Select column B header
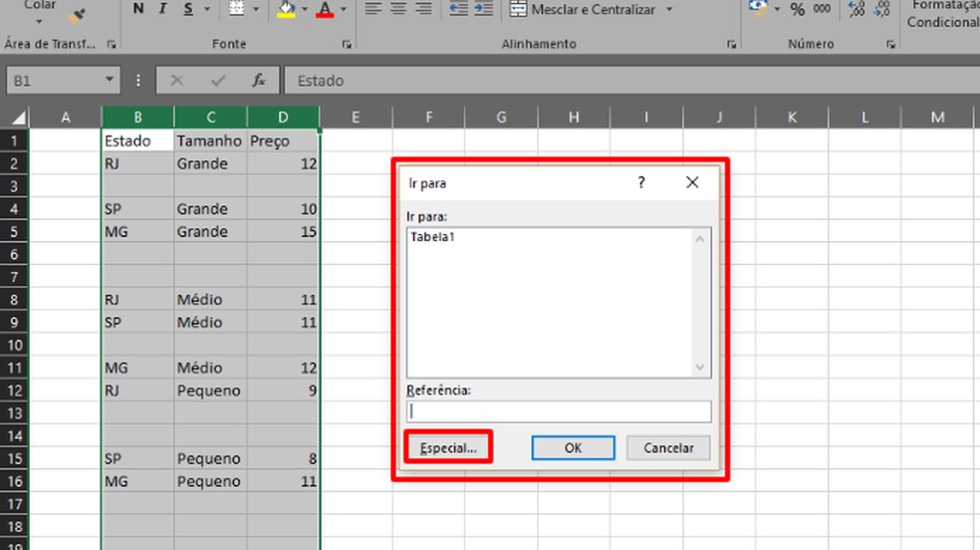This screenshot has width=980, height=550. [137, 117]
